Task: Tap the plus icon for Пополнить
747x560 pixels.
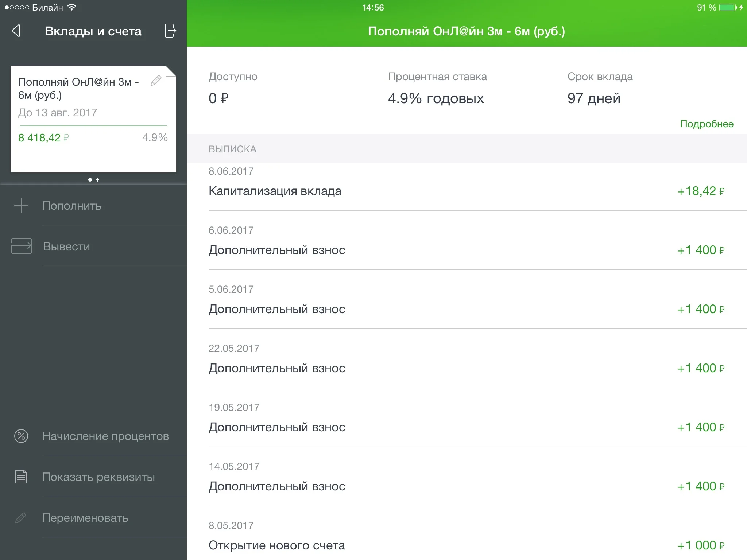Action: [21, 206]
